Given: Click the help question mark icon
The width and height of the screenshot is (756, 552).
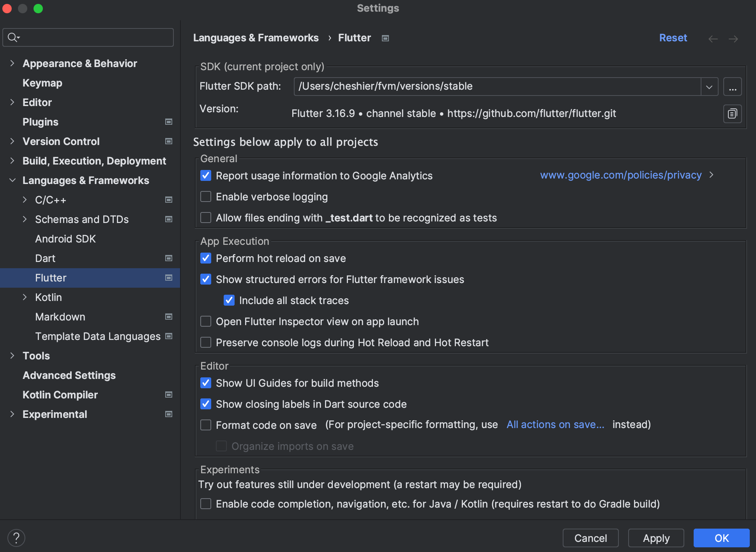Looking at the screenshot, I should point(16,538).
